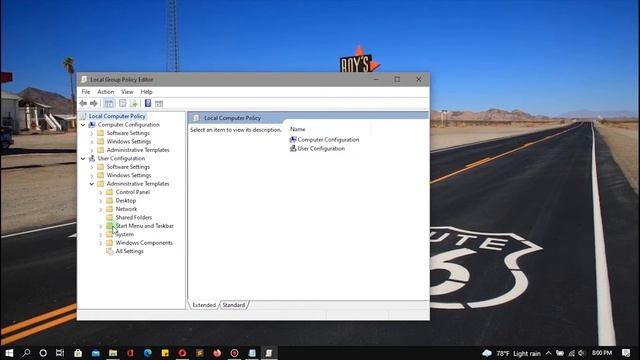Collapse the Computer Configuration tree node
640x360 pixels.
(83, 125)
